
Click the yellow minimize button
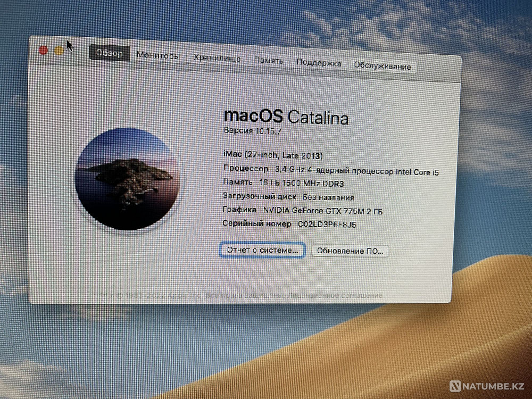pos(57,49)
